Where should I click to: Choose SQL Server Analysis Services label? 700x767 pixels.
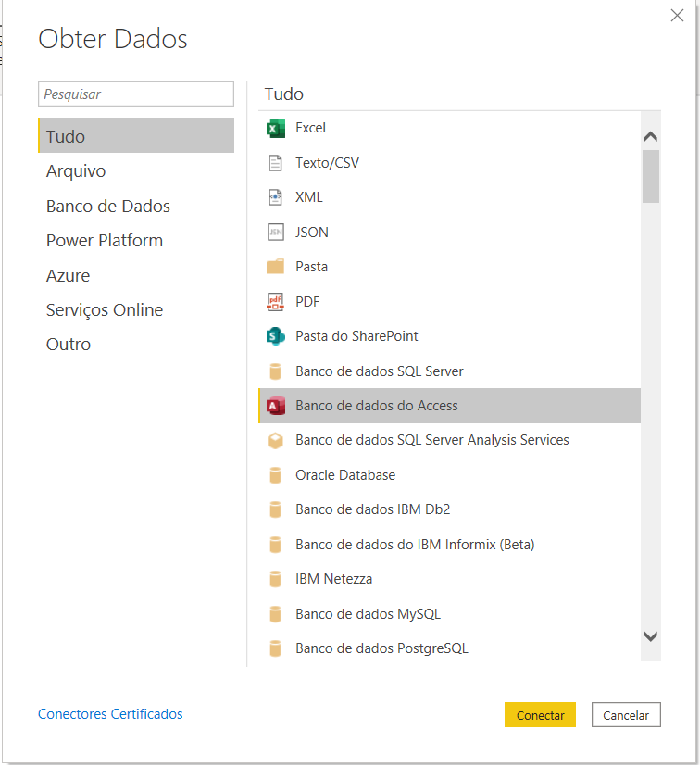[x=432, y=440]
